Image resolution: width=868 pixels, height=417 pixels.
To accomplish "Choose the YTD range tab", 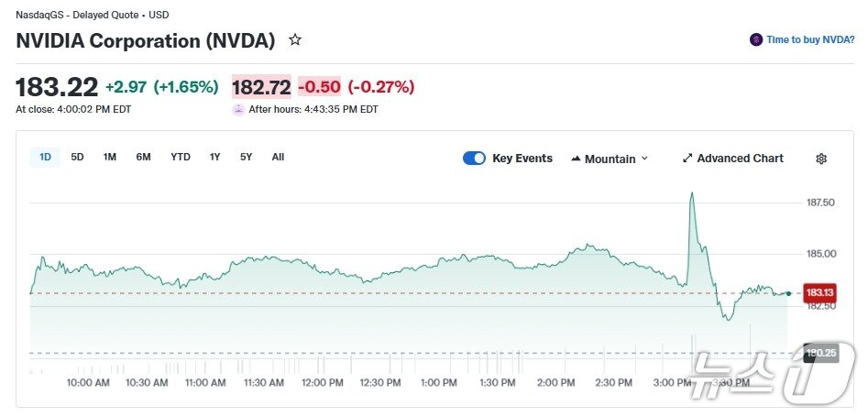I will click(x=181, y=157).
